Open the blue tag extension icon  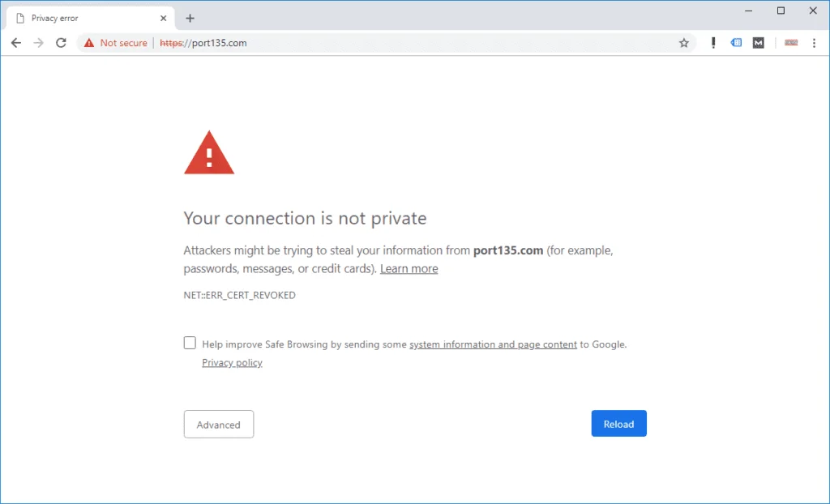(736, 43)
